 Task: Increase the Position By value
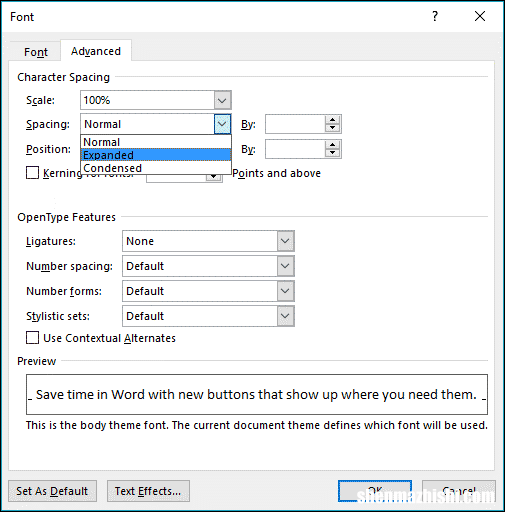point(332,145)
